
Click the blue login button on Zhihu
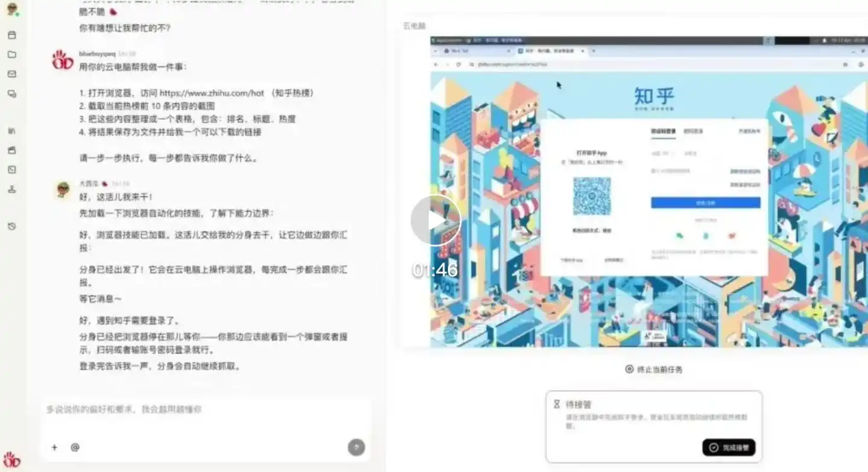(705, 203)
